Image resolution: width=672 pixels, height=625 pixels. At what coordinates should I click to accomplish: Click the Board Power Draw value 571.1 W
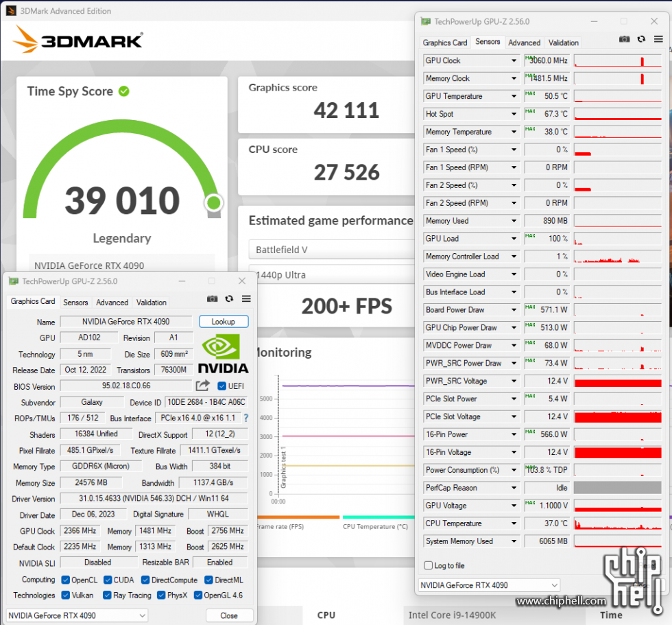click(x=547, y=309)
